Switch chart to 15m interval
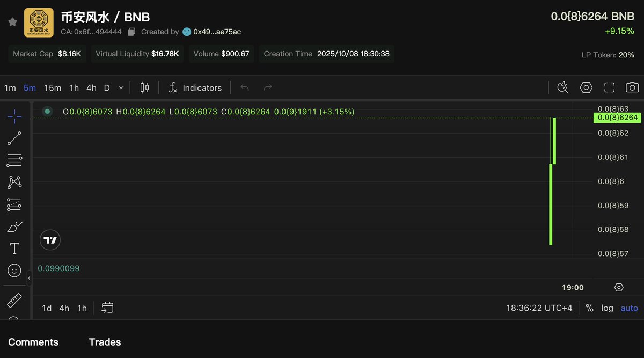 click(x=53, y=87)
